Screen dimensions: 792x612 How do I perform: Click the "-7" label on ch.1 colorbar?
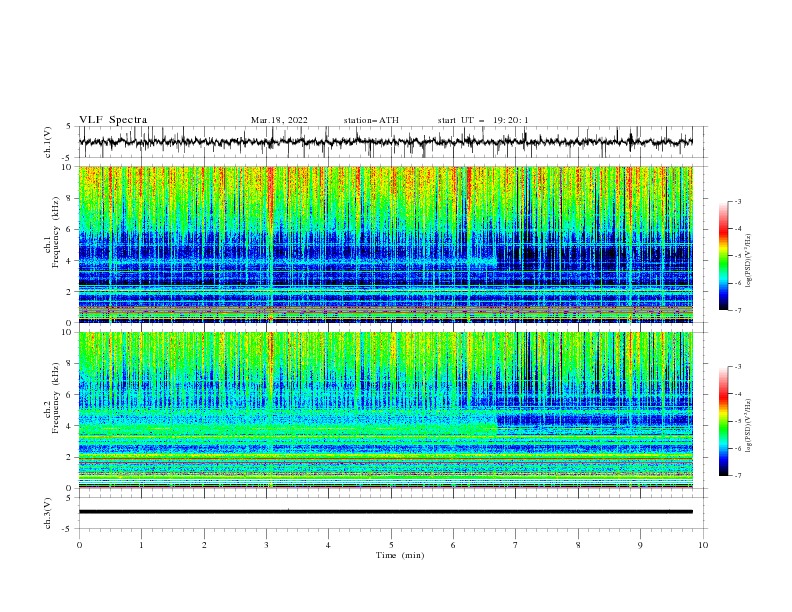click(x=738, y=310)
